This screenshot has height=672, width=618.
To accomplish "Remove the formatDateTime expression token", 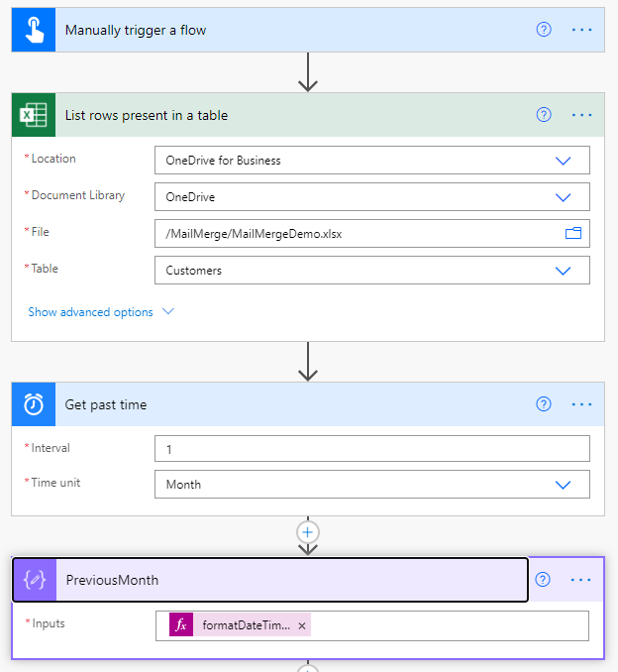I will point(302,625).
